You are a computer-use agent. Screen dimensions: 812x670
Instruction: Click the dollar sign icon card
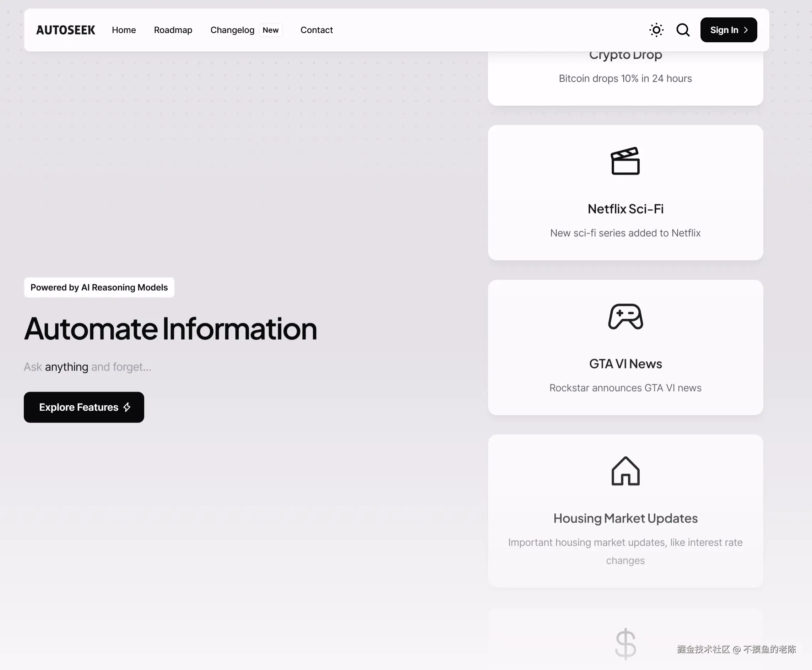625,643
